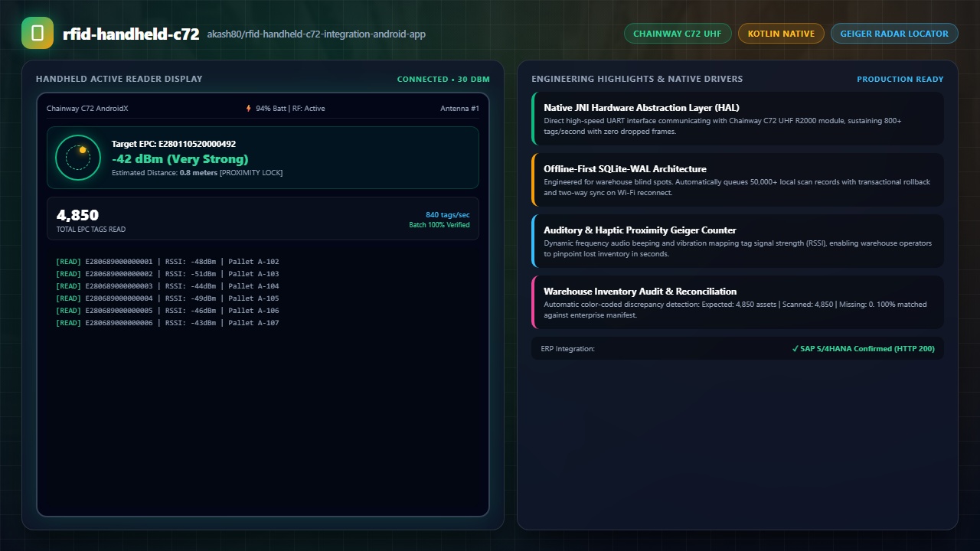Image resolution: width=980 pixels, height=551 pixels.
Task: Click the green-yellow rfid-handheld-c72 app logo
Action: coord(38,33)
